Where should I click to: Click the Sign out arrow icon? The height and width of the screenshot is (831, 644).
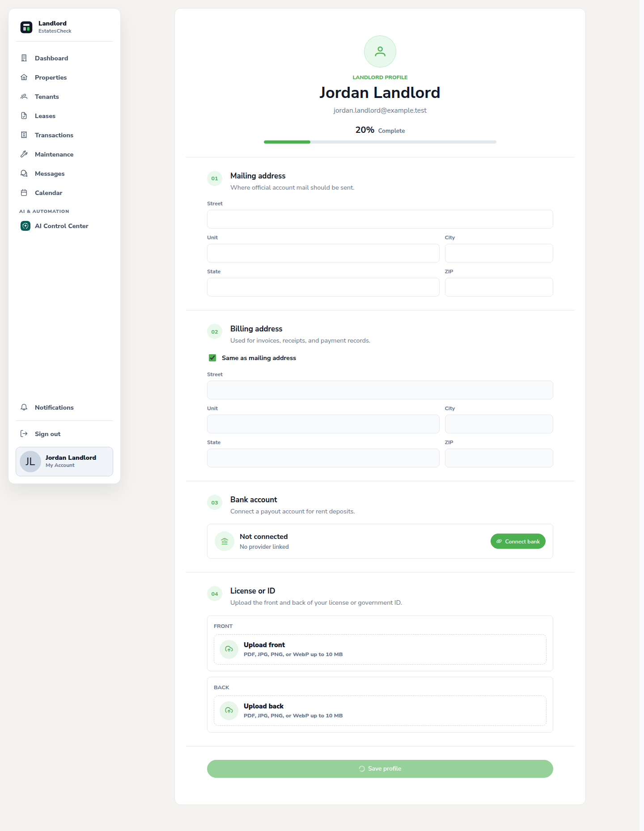pyautogui.click(x=24, y=434)
